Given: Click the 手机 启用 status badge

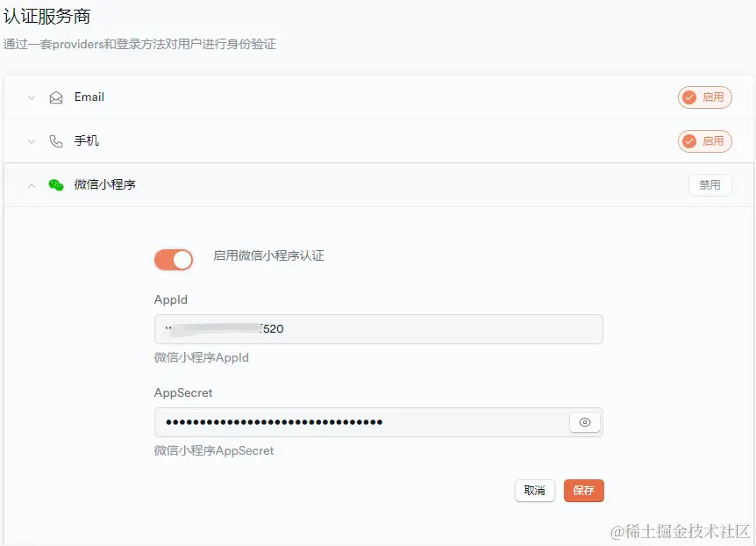Looking at the screenshot, I should point(705,141).
